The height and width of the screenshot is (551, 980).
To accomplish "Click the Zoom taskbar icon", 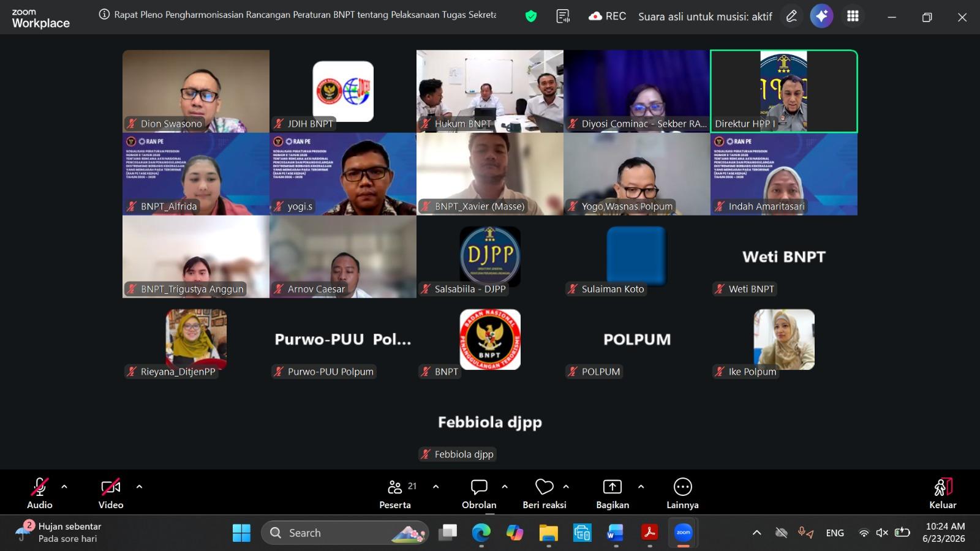I will click(683, 533).
